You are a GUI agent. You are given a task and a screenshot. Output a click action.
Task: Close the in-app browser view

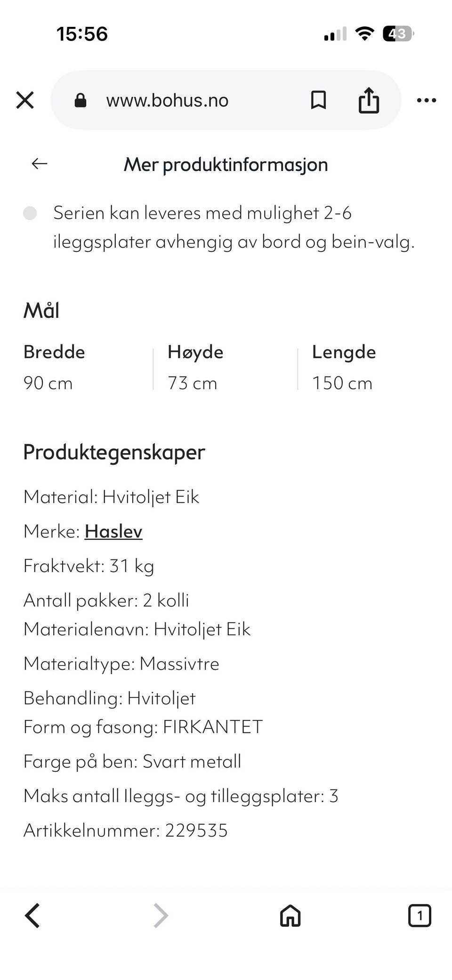25,100
